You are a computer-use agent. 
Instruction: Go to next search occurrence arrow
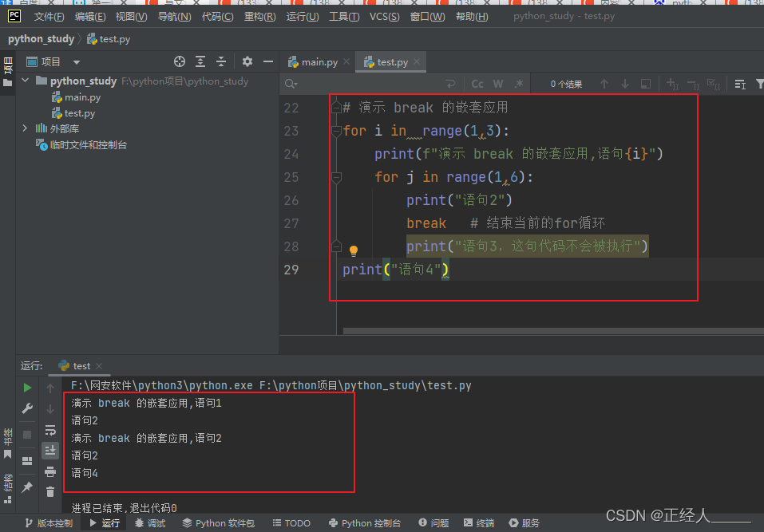point(624,84)
